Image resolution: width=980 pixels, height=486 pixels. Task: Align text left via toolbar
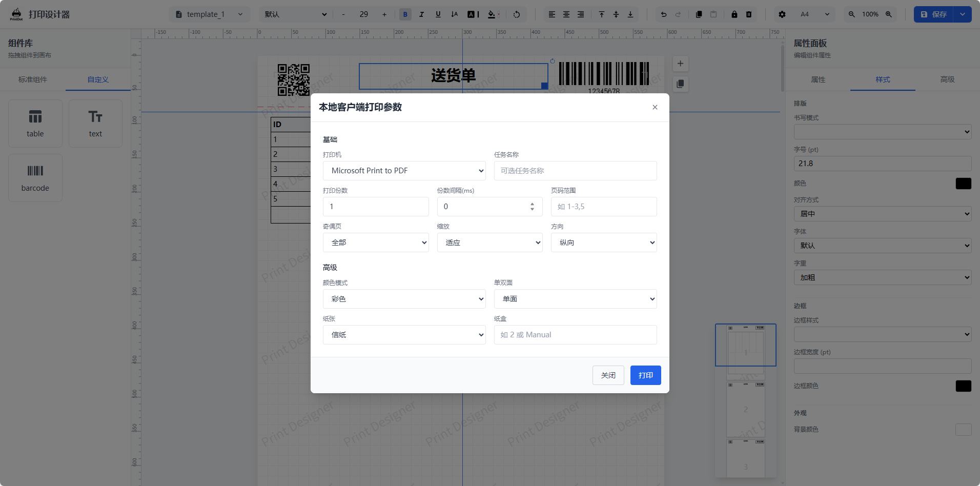pyautogui.click(x=552, y=14)
